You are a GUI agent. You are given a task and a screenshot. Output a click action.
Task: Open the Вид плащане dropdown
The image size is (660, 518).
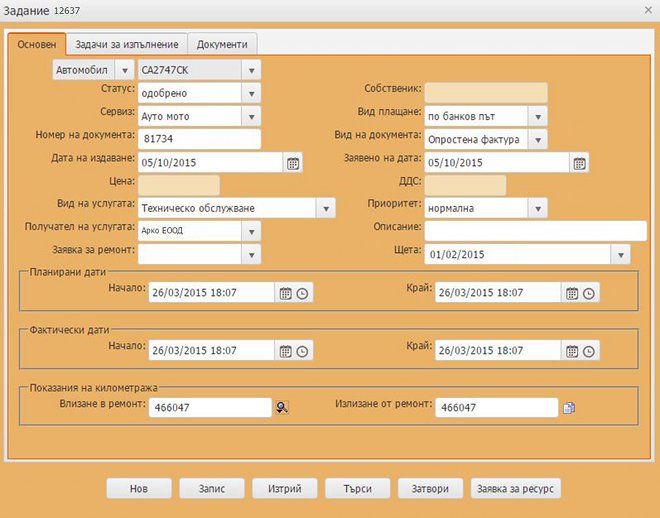(537, 116)
